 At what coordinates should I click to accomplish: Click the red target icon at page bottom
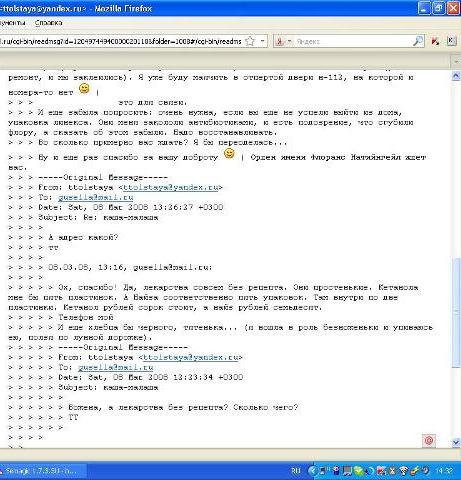[x=429, y=440]
